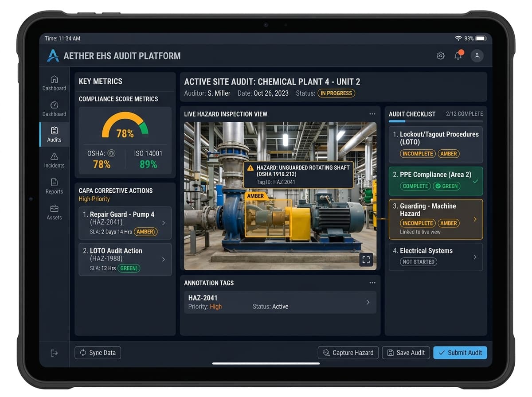Click Capture Hazard button
Image resolution: width=532 pixels, height=397 pixels.
pyautogui.click(x=348, y=353)
